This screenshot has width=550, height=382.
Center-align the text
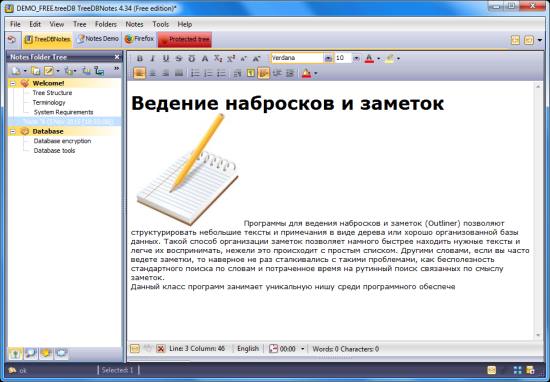click(x=153, y=73)
